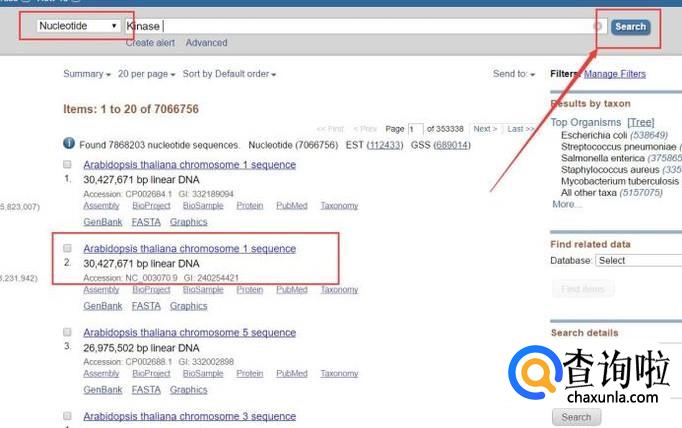682x428 pixels.
Task: Open the Create alert link
Action: 150,43
